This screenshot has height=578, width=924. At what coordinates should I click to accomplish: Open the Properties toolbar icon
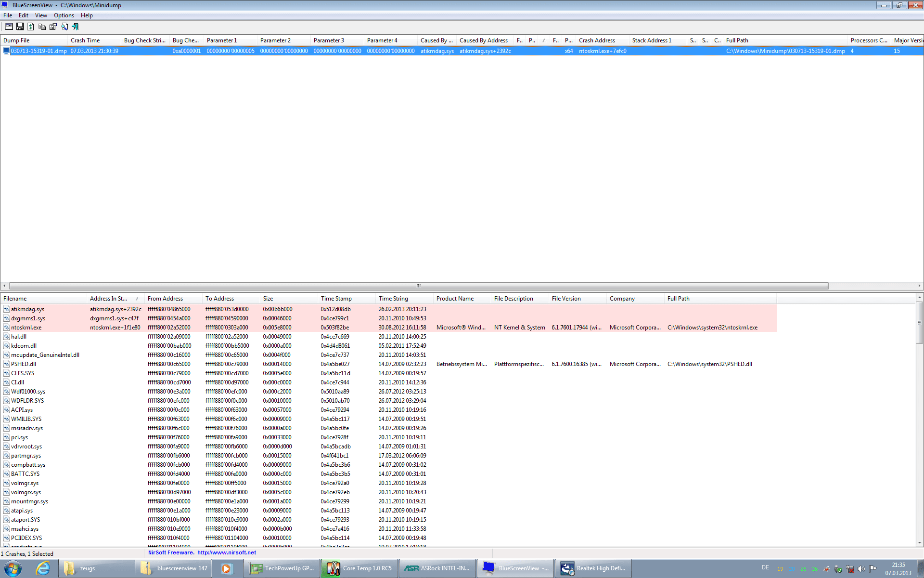point(53,27)
